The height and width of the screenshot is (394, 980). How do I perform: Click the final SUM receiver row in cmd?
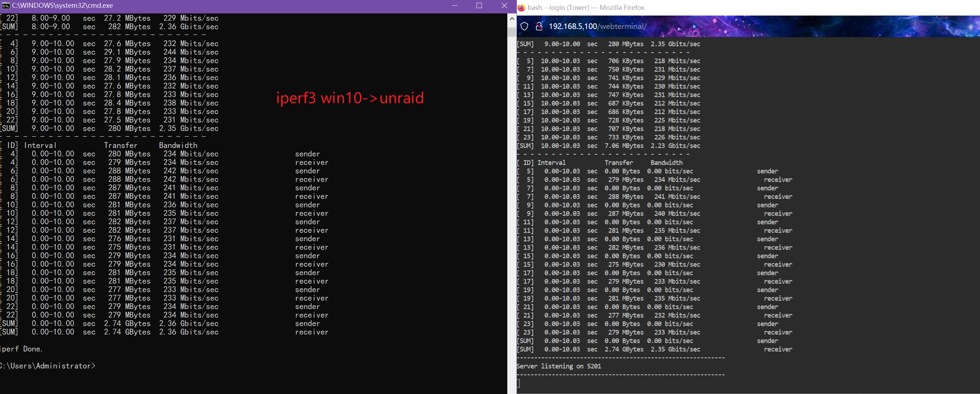(x=164, y=332)
